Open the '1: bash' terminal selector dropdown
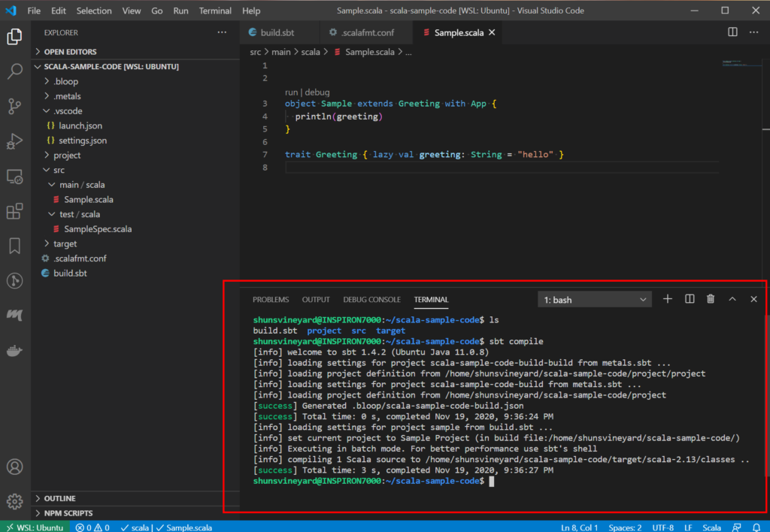The height and width of the screenshot is (532, 770). [x=594, y=300]
